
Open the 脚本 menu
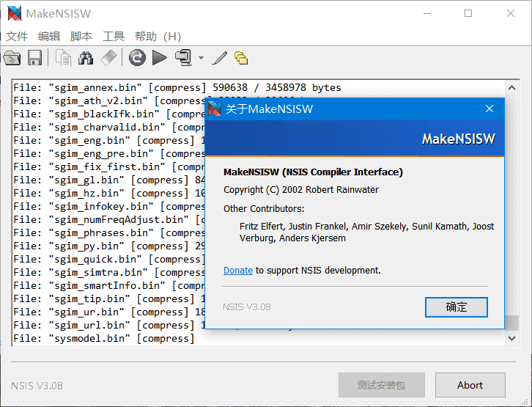tap(81, 36)
